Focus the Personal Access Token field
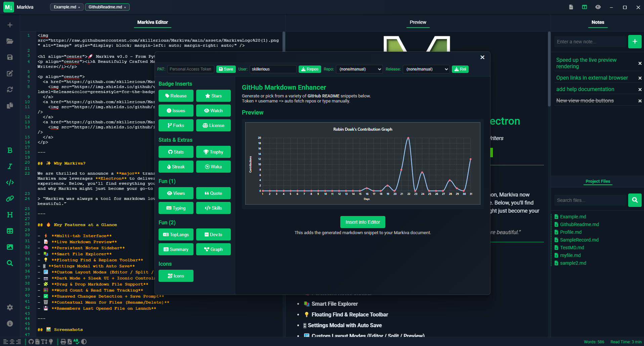This screenshot has height=346, width=644. [x=190, y=69]
